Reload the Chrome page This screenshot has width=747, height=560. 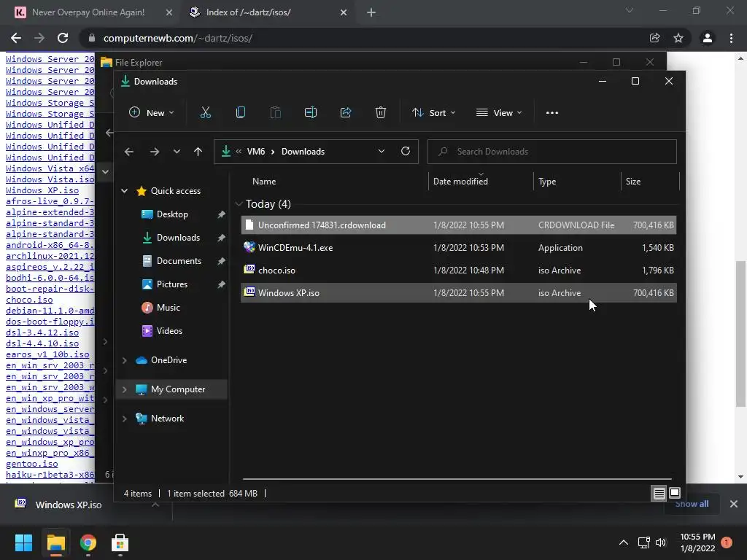pos(63,38)
